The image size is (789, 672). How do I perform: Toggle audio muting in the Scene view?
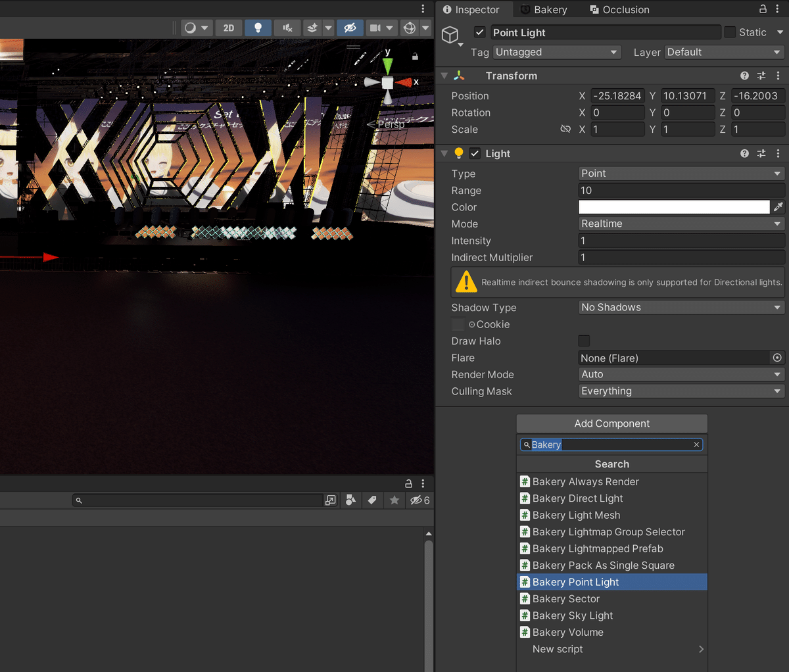pos(287,28)
